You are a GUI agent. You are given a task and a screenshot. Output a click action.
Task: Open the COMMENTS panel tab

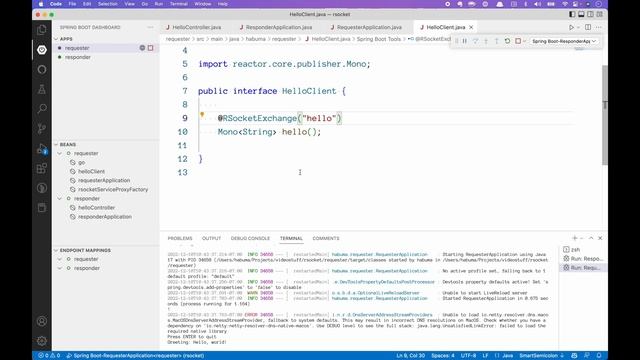click(326, 238)
